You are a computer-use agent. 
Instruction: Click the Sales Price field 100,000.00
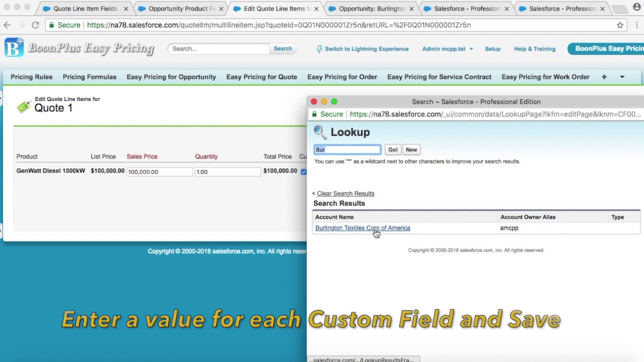[x=159, y=171]
